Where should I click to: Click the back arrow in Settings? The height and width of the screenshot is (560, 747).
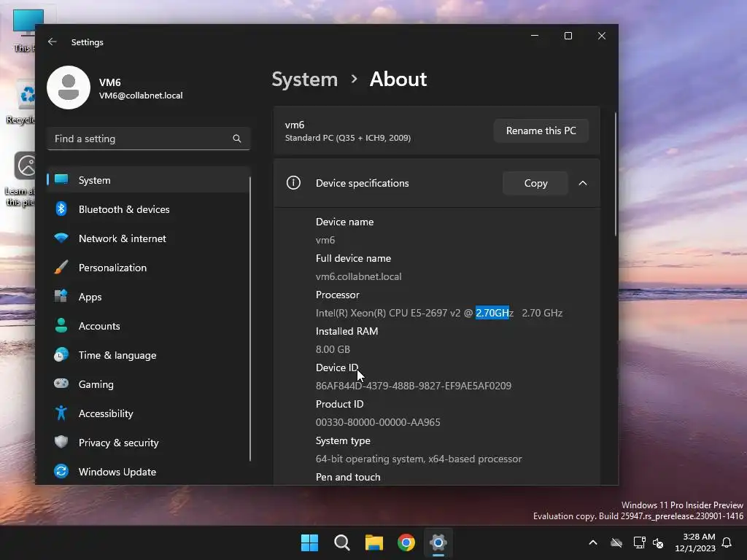(53, 42)
